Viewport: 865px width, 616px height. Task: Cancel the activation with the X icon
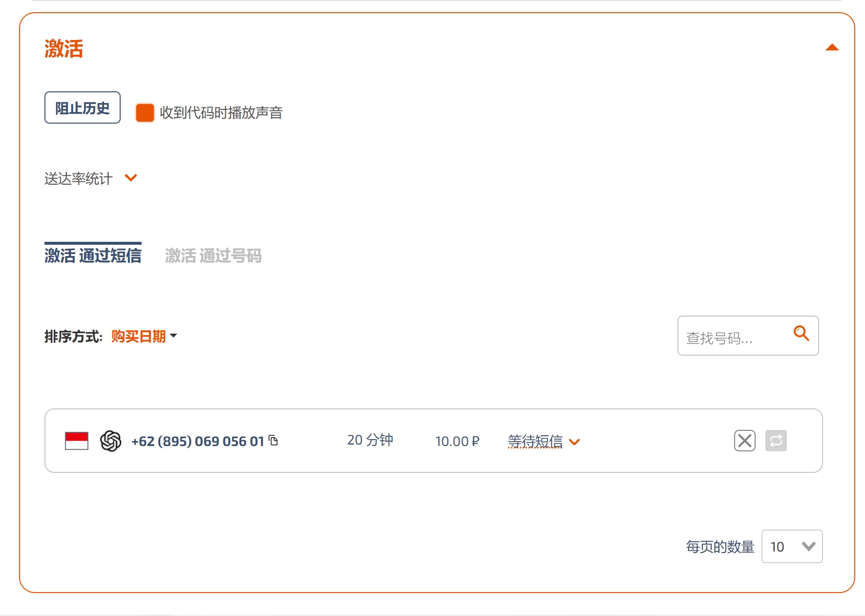tap(744, 441)
